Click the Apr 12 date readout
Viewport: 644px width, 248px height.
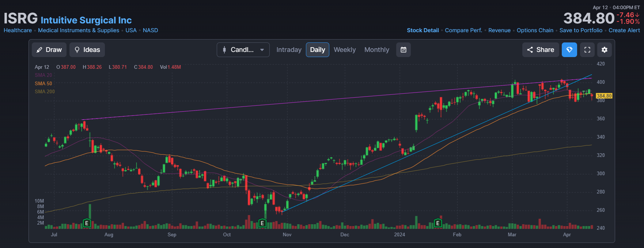(42, 67)
